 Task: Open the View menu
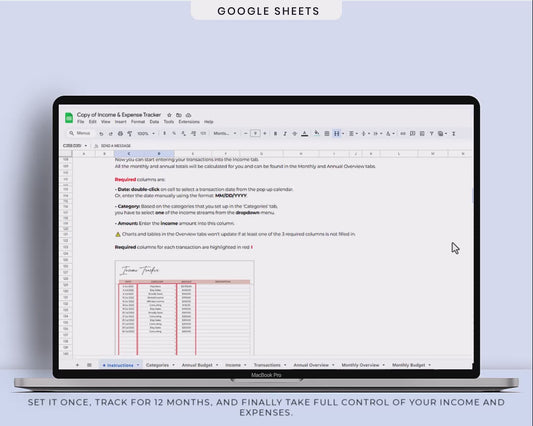pos(105,122)
